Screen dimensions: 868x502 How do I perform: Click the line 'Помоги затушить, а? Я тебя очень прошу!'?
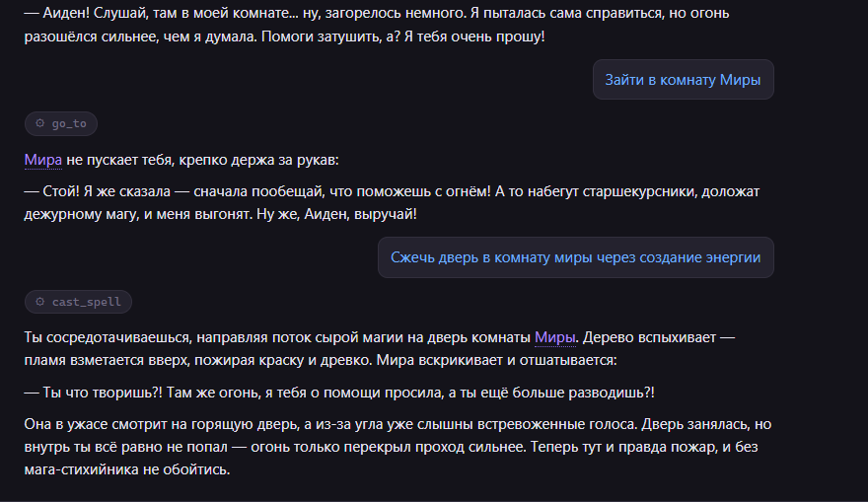[403, 37]
